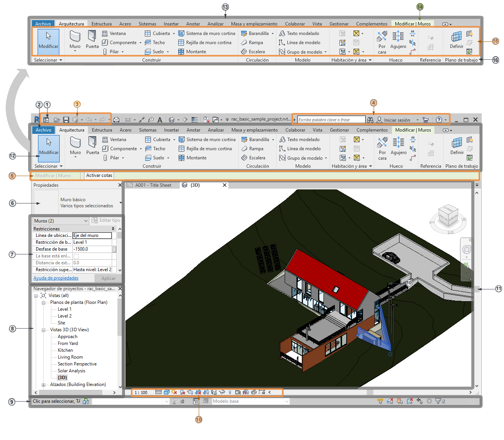
Task: Toggle Select Pinned Elements in status bar
Action: (400, 401)
